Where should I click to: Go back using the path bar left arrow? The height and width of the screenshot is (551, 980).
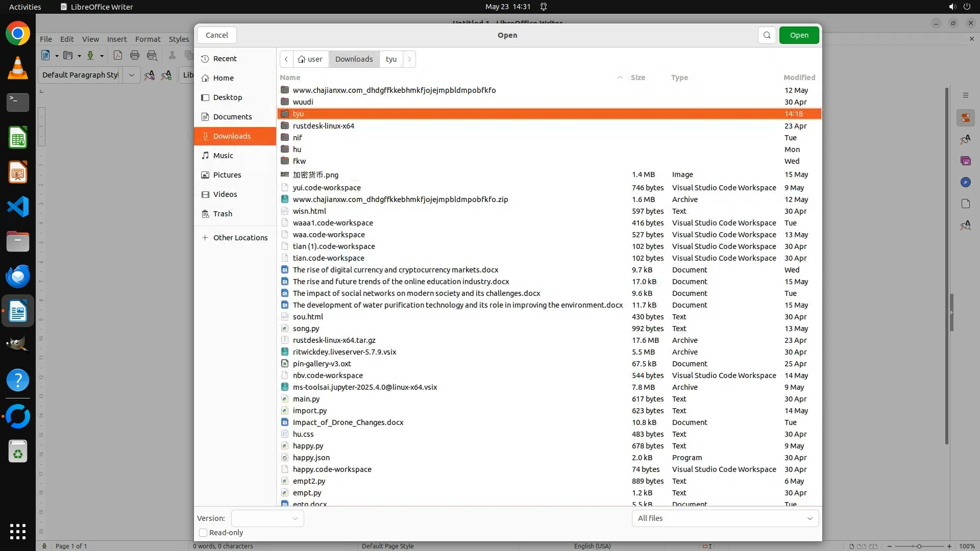tap(286, 59)
